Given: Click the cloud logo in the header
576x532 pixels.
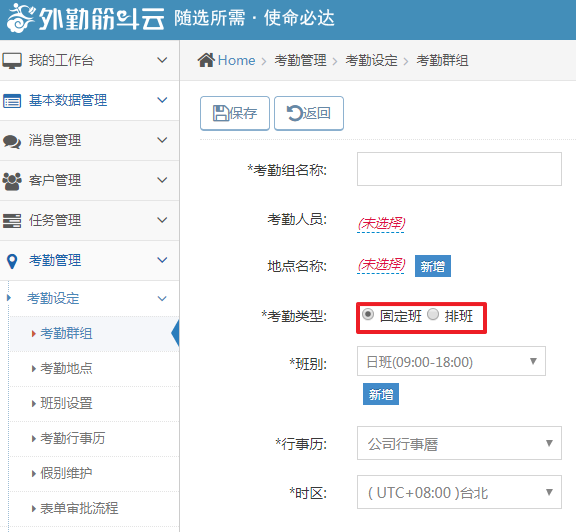Looking at the screenshot, I should pos(21,18).
